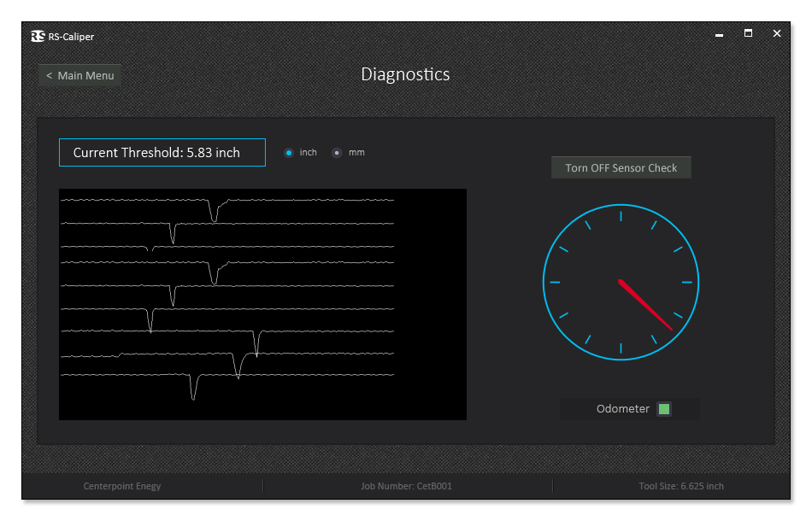The image size is (812, 521).
Task: Click the Centerpoint Enegy status text
Action: [122, 486]
